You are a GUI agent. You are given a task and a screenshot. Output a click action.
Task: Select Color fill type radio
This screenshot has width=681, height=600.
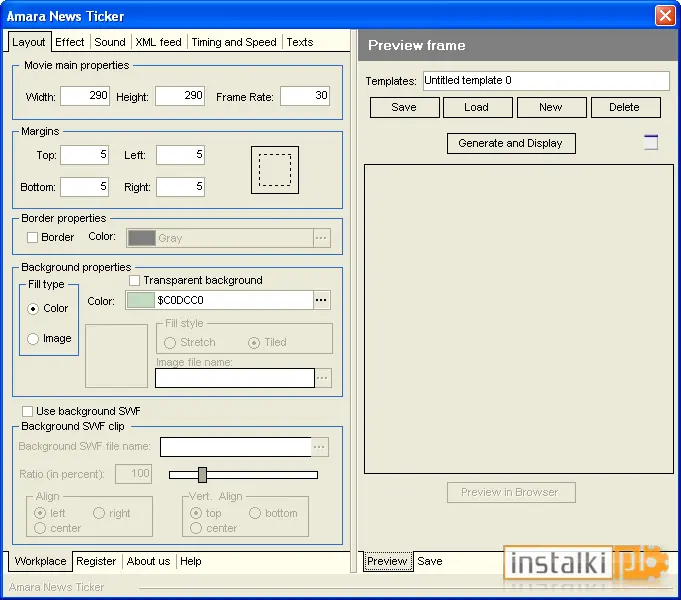click(33, 309)
